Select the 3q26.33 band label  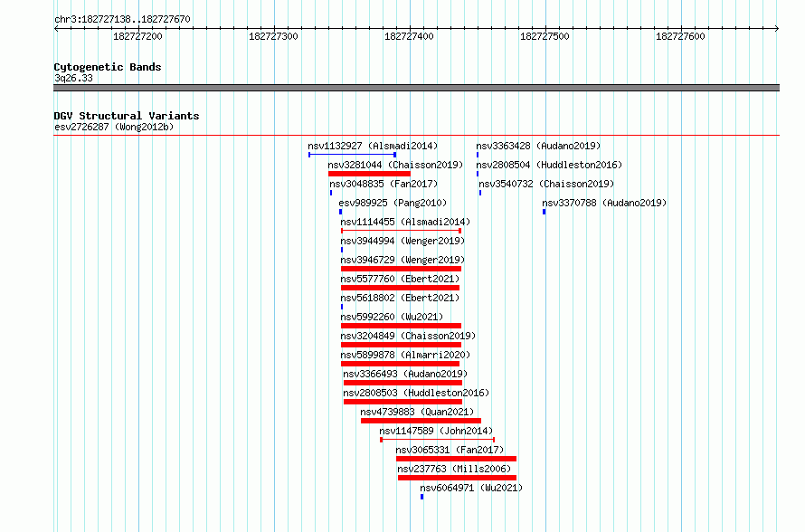[73, 78]
